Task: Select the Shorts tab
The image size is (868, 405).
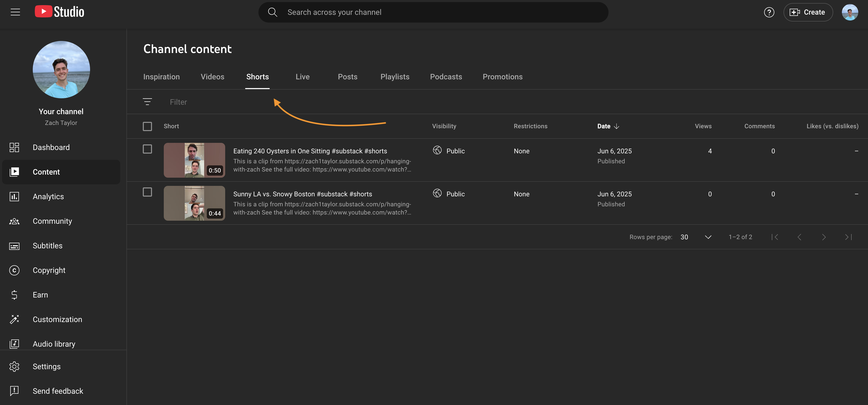Action: [257, 77]
